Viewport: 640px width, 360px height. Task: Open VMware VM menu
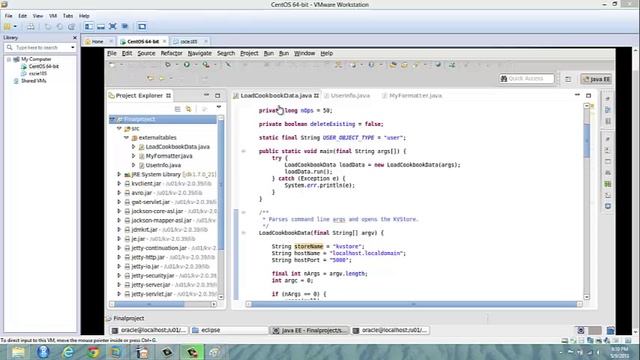tap(53, 16)
